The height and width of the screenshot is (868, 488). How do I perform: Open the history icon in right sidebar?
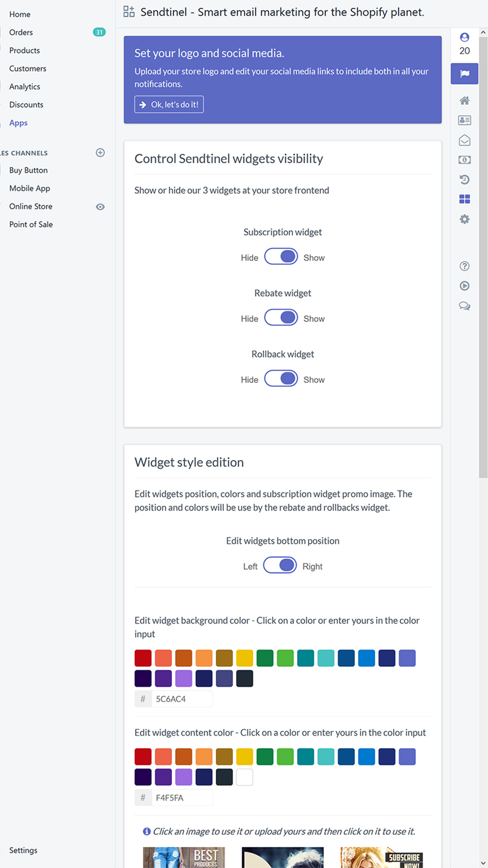pos(465,180)
